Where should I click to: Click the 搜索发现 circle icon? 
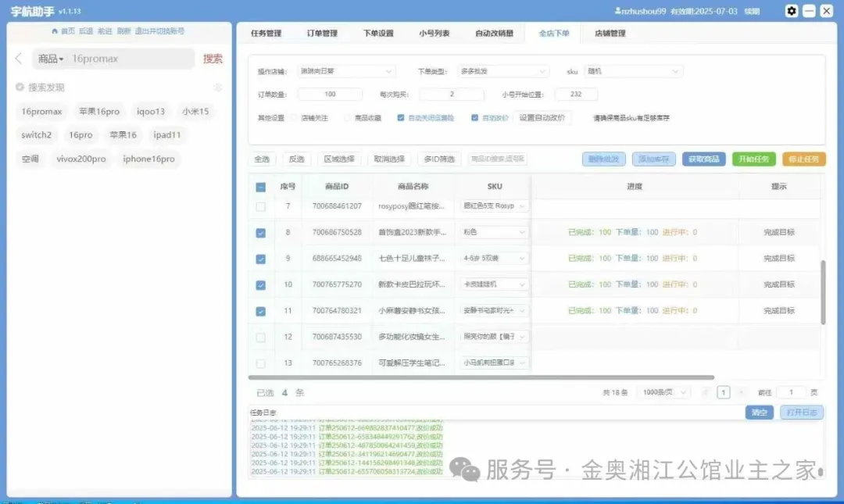click(20, 88)
